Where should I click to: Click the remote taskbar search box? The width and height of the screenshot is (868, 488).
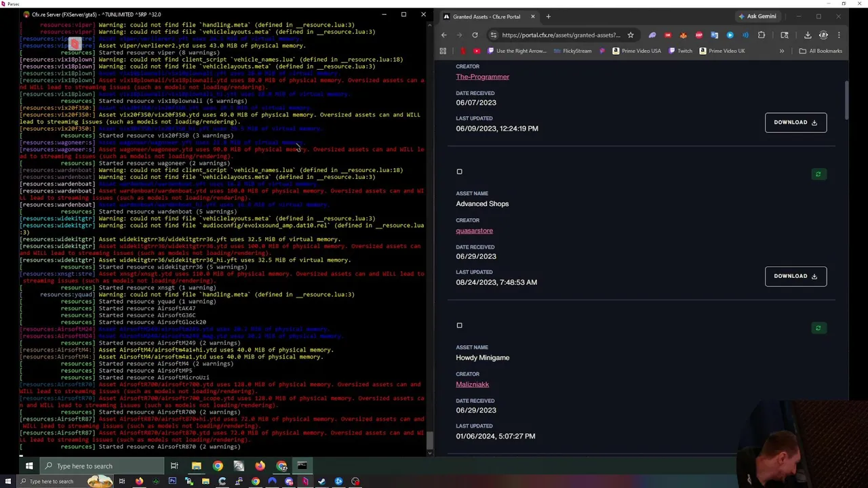click(x=102, y=466)
